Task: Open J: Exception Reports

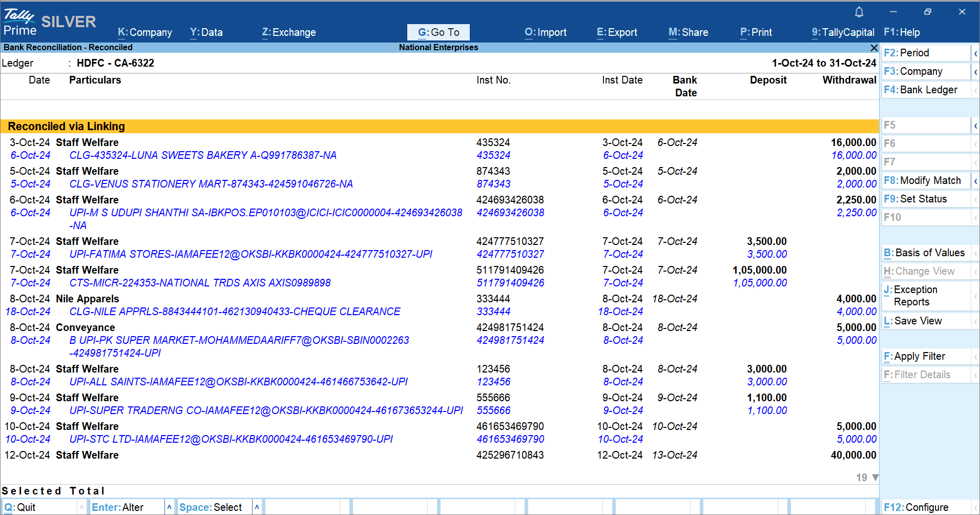Action: [x=926, y=296]
